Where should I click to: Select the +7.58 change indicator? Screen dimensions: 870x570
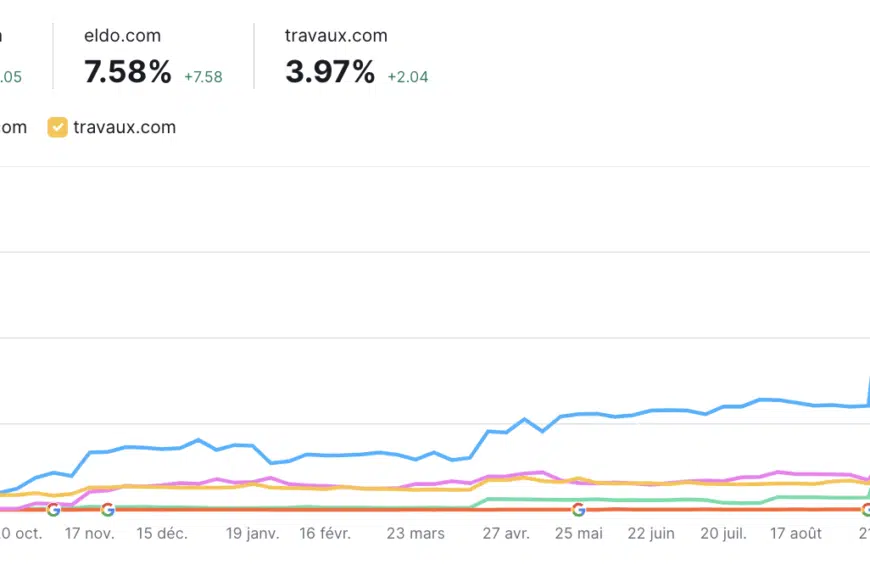tap(203, 77)
